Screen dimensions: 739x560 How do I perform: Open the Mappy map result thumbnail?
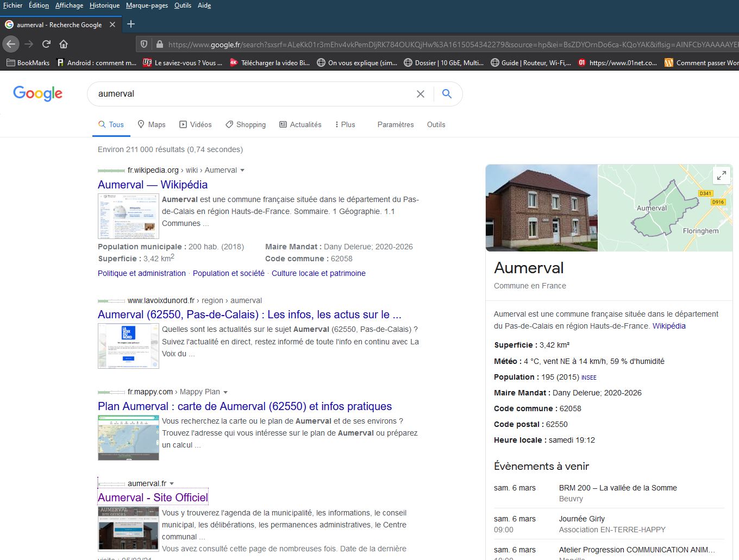[128, 438]
